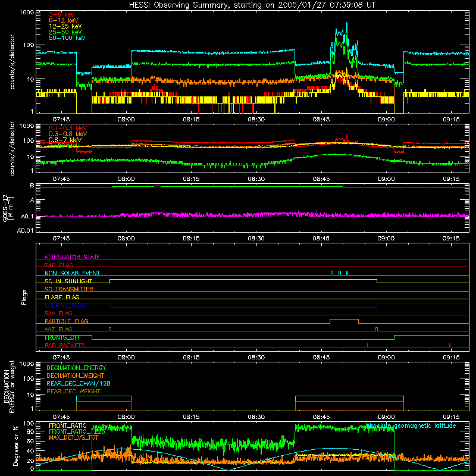
Task: Click the B level label on the GOES axis
Action: pyautogui.click(x=32, y=185)
